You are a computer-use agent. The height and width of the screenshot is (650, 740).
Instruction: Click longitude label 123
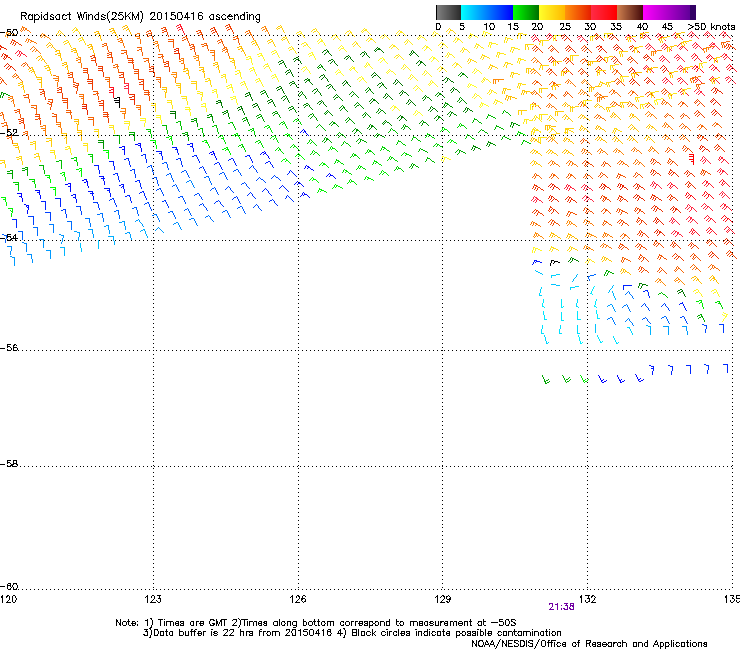point(153,599)
